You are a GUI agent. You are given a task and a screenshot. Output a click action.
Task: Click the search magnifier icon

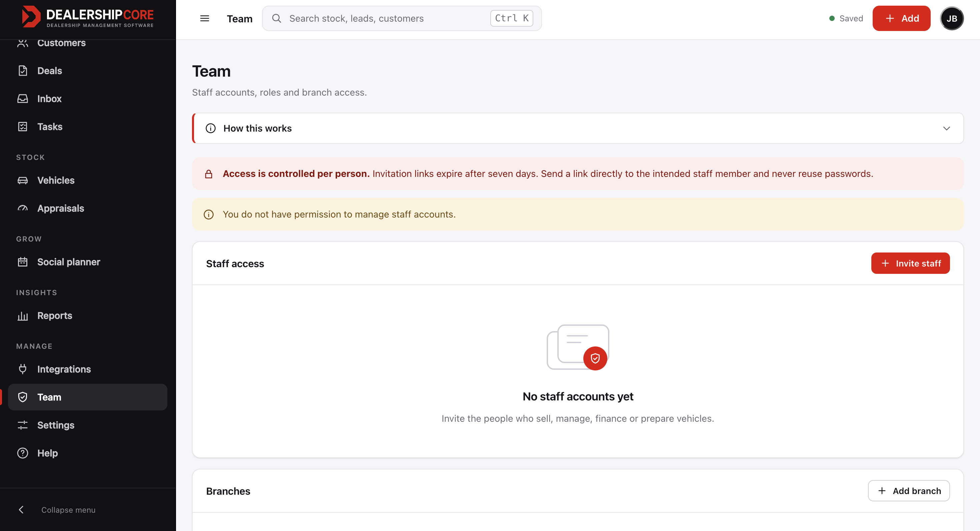click(x=277, y=18)
